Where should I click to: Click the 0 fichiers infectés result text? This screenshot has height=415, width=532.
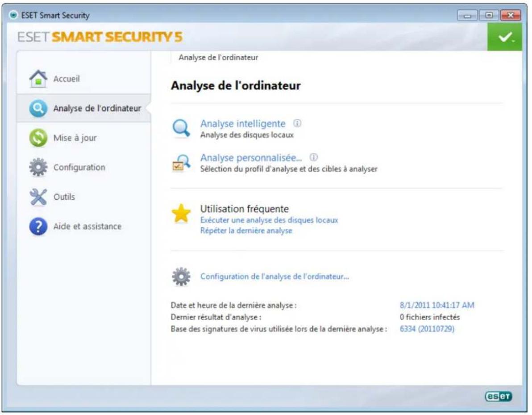coord(429,317)
